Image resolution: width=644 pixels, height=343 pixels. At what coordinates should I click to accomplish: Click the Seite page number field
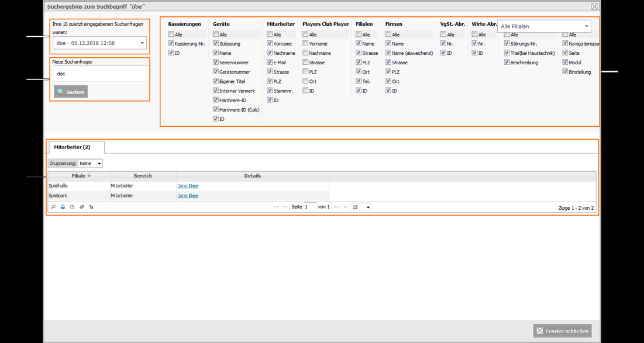click(x=310, y=207)
